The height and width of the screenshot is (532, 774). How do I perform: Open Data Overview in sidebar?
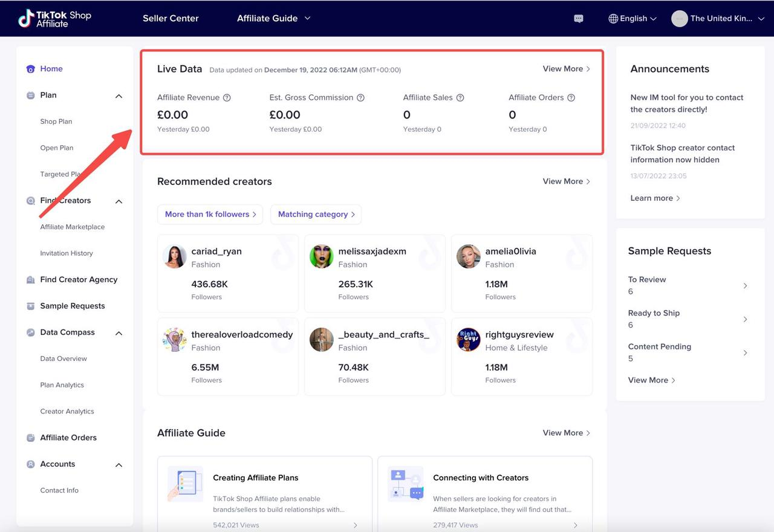point(63,359)
